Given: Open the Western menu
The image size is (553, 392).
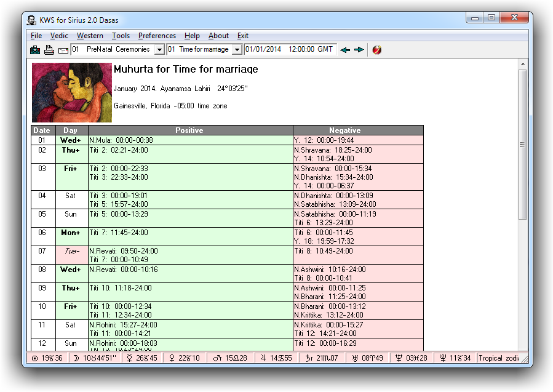Looking at the screenshot, I should (90, 36).
